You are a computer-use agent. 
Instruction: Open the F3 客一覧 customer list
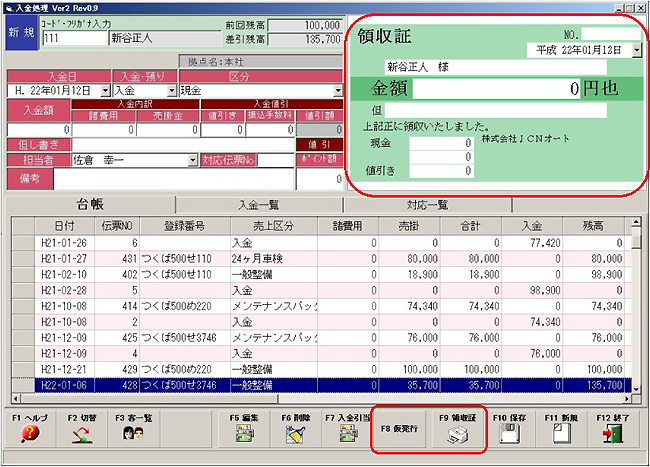[131, 433]
